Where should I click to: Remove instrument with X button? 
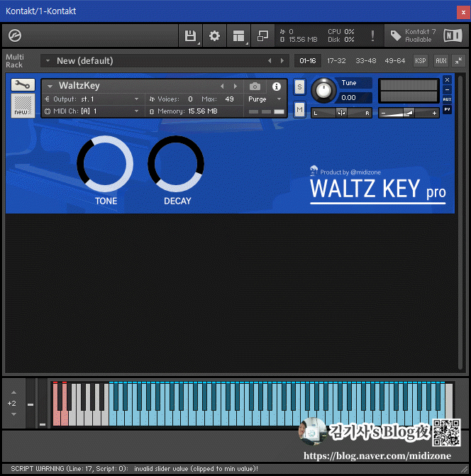pyautogui.click(x=447, y=80)
